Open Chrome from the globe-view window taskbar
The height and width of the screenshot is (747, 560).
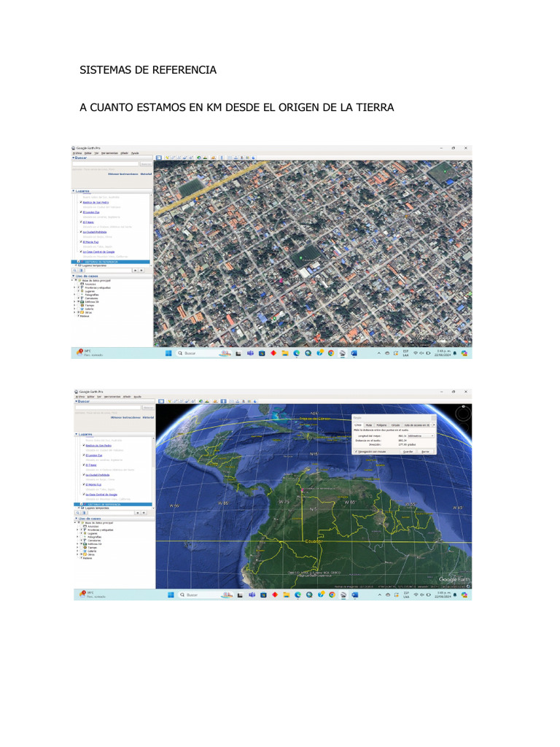[x=332, y=595]
